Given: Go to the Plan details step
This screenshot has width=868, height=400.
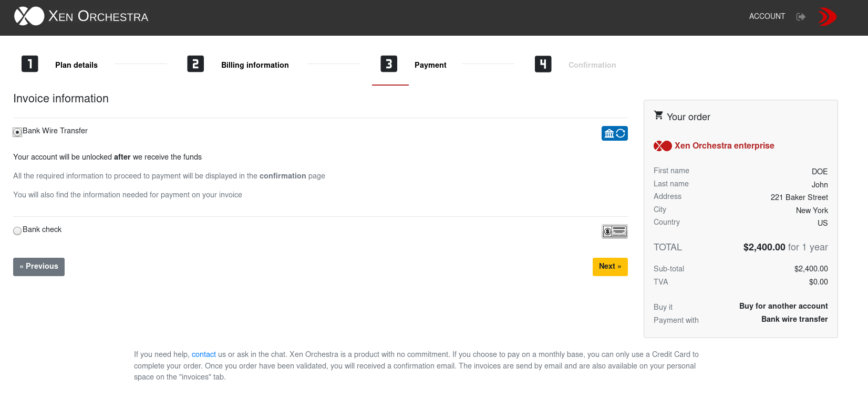Looking at the screenshot, I should [76, 65].
